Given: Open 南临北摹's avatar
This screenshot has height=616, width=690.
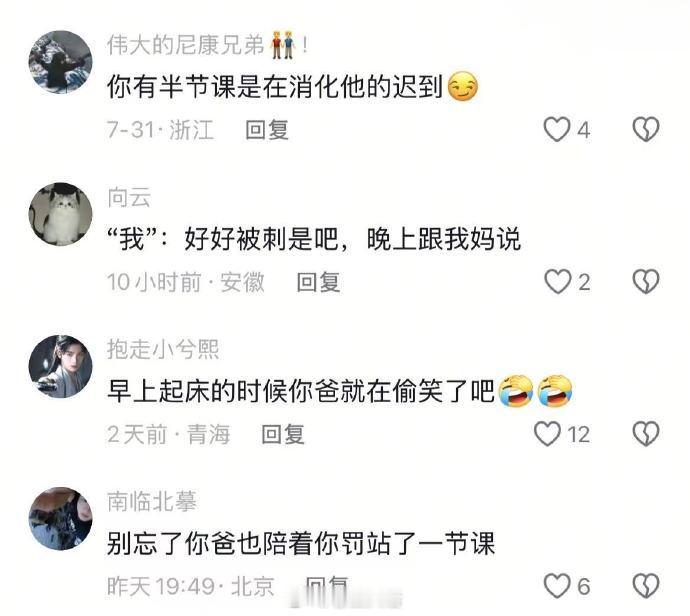Looking at the screenshot, I should coord(61,519).
